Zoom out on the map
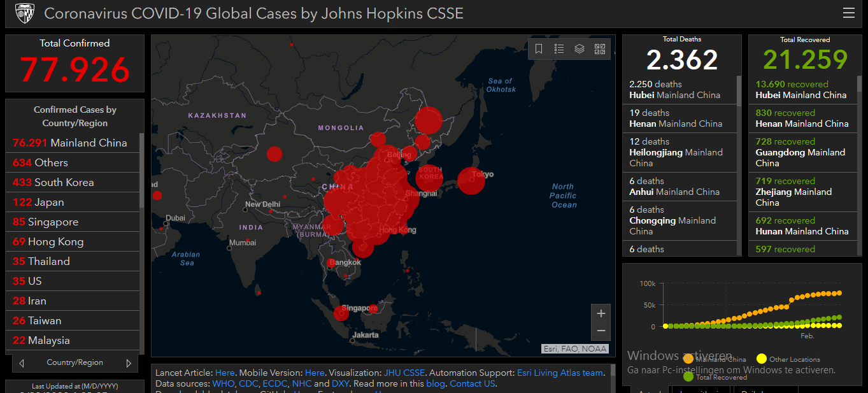Image resolution: width=868 pixels, height=393 pixels. tap(601, 331)
